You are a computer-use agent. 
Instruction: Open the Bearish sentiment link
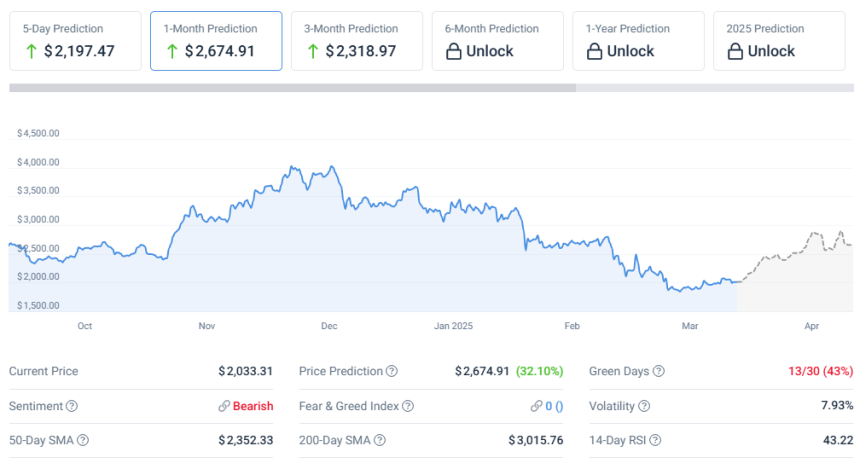(252, 406)
